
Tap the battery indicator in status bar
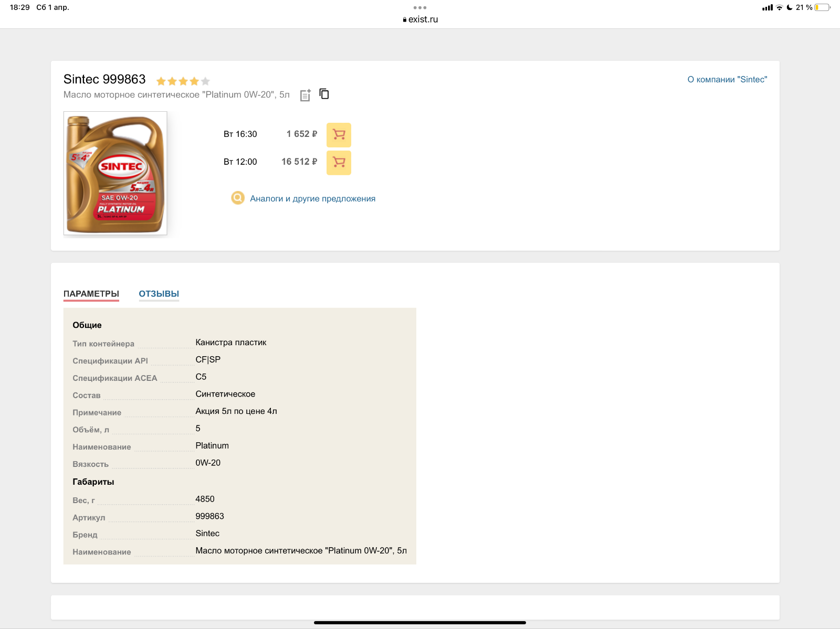pos(823,7)
